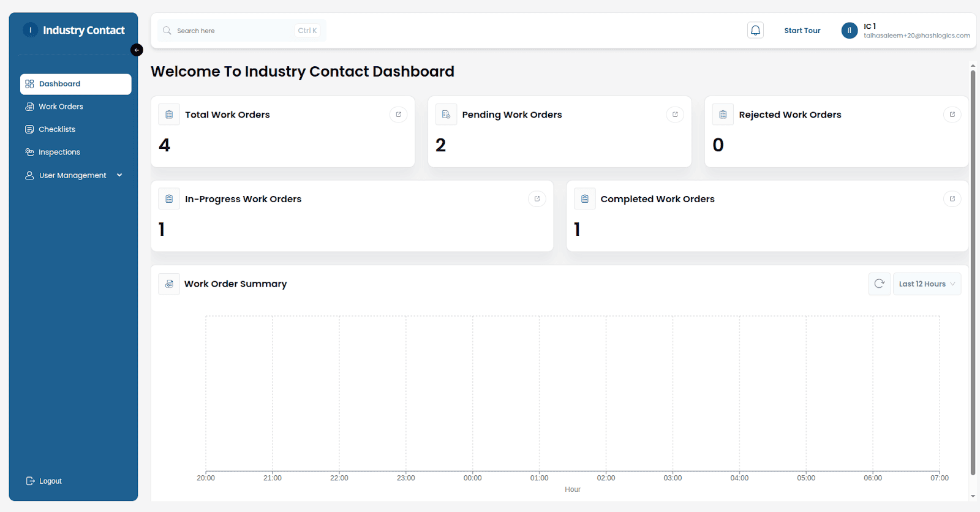Click the Industry Contact brand title
The height and width of the screenshot is (512, 980).
point(84,30)
